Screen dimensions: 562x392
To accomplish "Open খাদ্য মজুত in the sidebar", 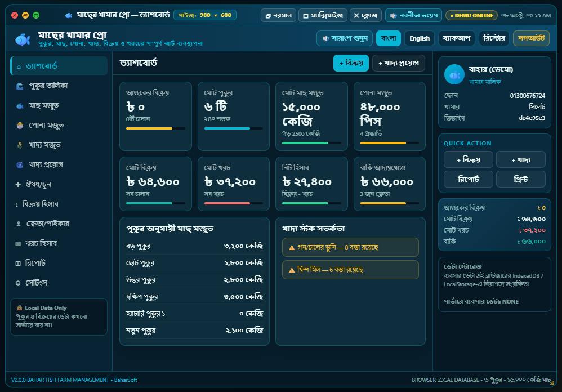I will tap(59, 145).
